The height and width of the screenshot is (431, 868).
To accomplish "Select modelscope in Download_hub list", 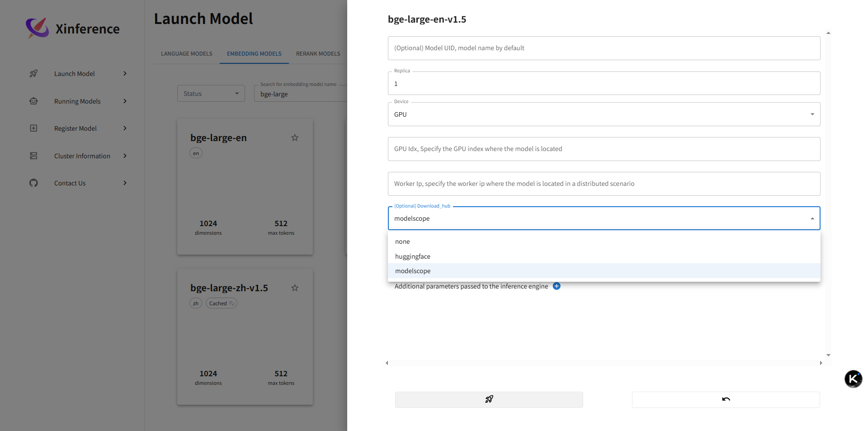I will click(604, 270).
